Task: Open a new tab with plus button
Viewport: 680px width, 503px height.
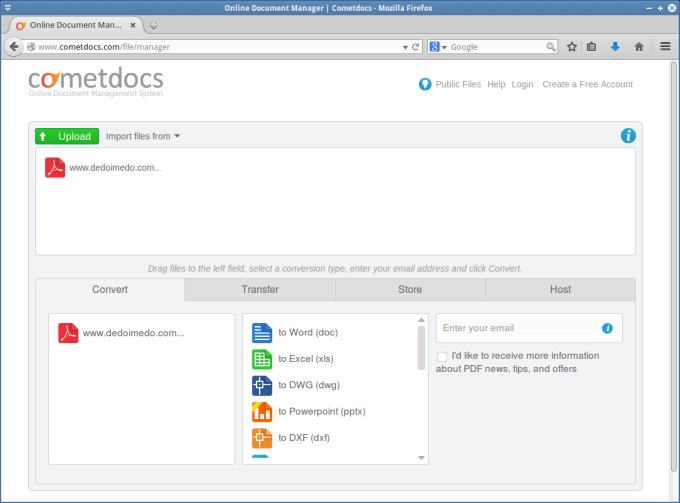Action: (154, 25)
